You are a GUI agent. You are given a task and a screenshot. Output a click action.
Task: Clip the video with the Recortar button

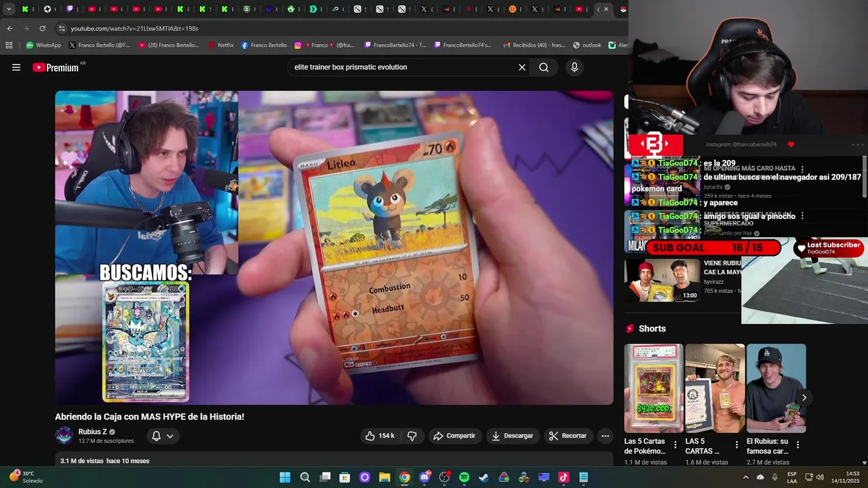point(568,436)
